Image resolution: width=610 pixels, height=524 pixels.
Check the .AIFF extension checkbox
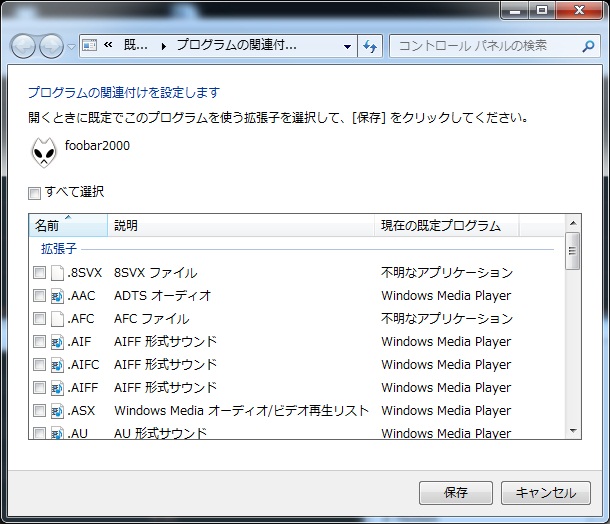pyautogui.click(x=39, y=387)
